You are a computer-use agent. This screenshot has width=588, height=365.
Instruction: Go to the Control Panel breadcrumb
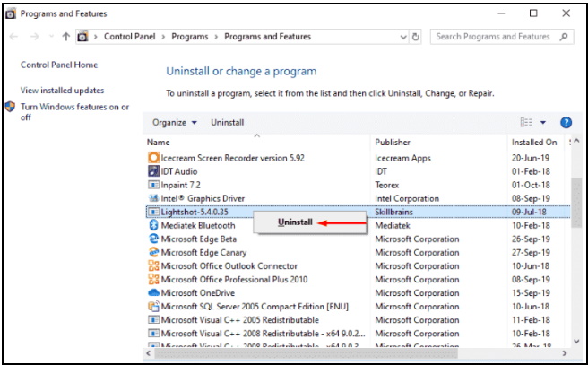tap(129, 37)
